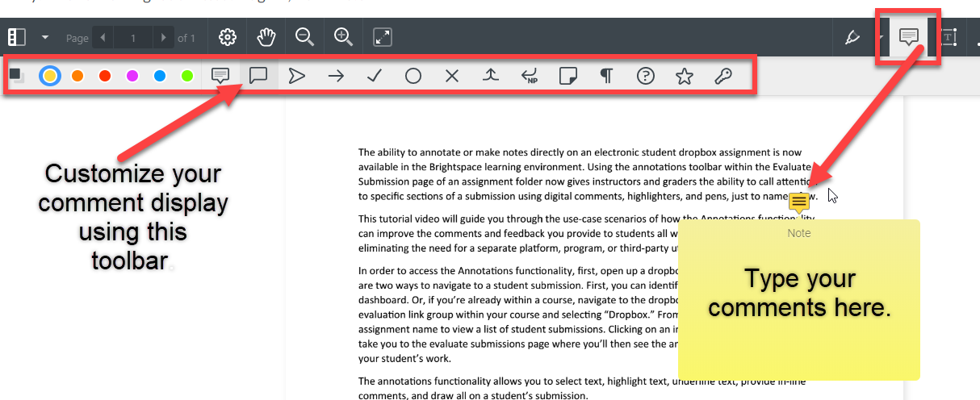The width and height of the screenshot is (980, 400).
Task: Choose the orange color swatch
Action: (x=77, y=76)
